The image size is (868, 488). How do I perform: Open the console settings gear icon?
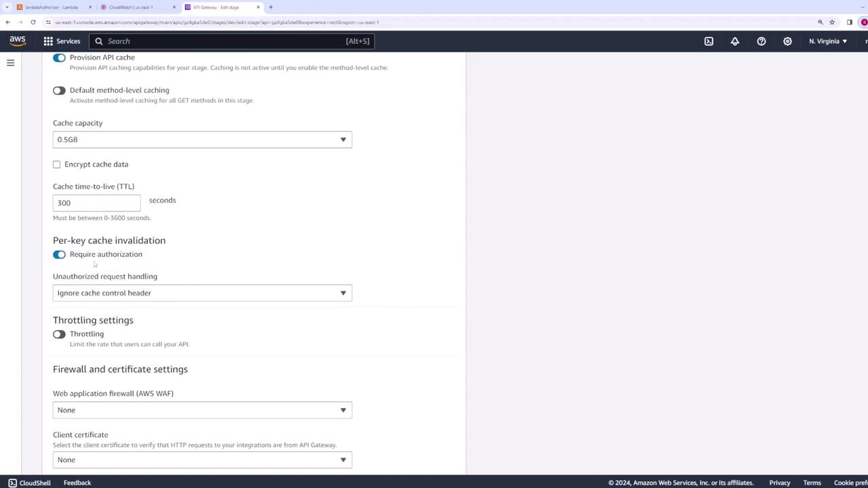coord(787,41)
